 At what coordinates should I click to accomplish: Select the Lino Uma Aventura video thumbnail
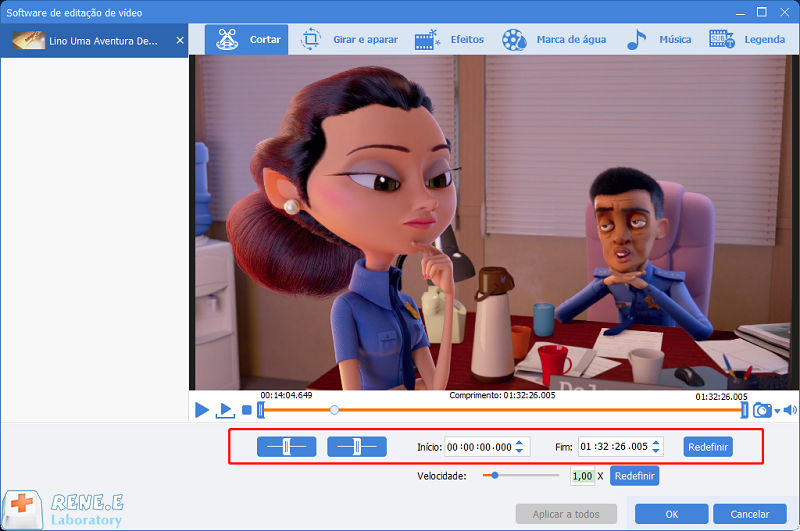29,40
